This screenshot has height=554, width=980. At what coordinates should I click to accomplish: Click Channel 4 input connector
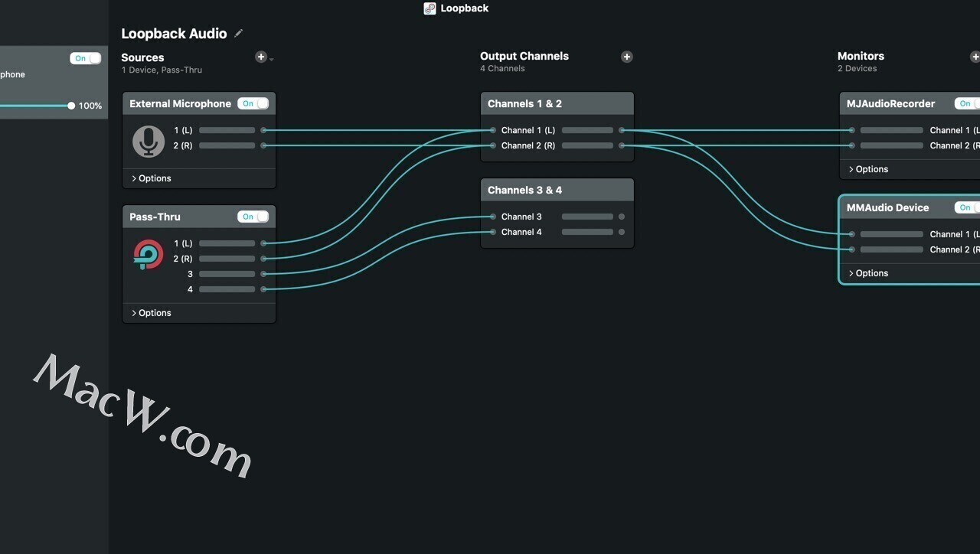[x=493, y=232]
